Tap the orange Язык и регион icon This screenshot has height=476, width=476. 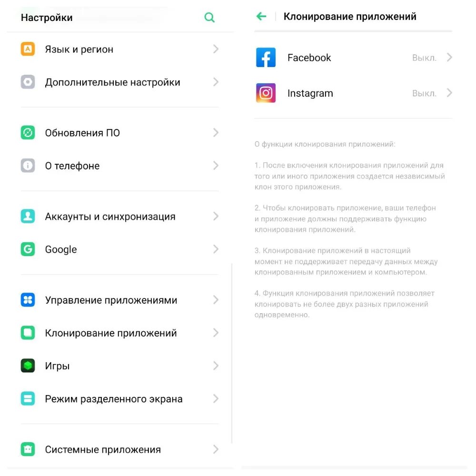point(28,49)
